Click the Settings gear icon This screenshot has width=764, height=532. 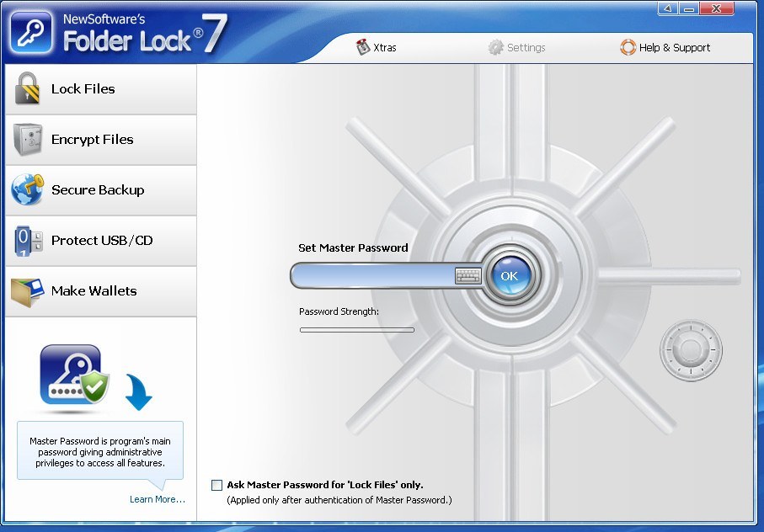pyautogui.click(x=495, y=48)
